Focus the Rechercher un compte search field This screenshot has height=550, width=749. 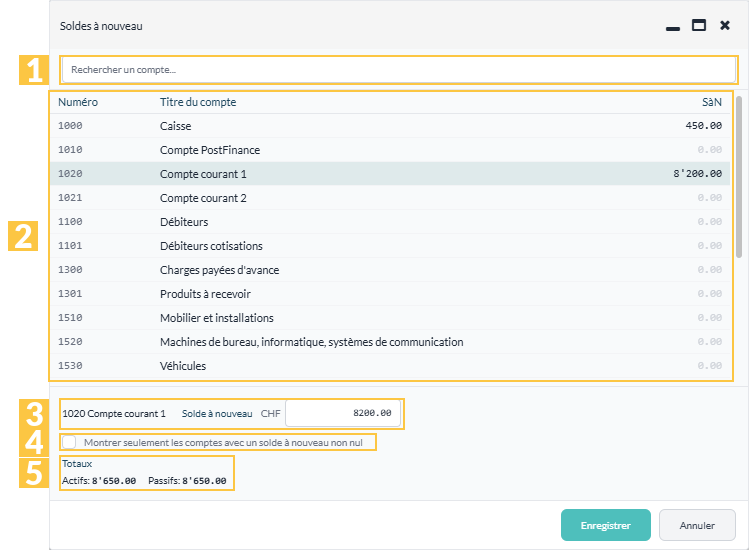[x=399, y=70]
